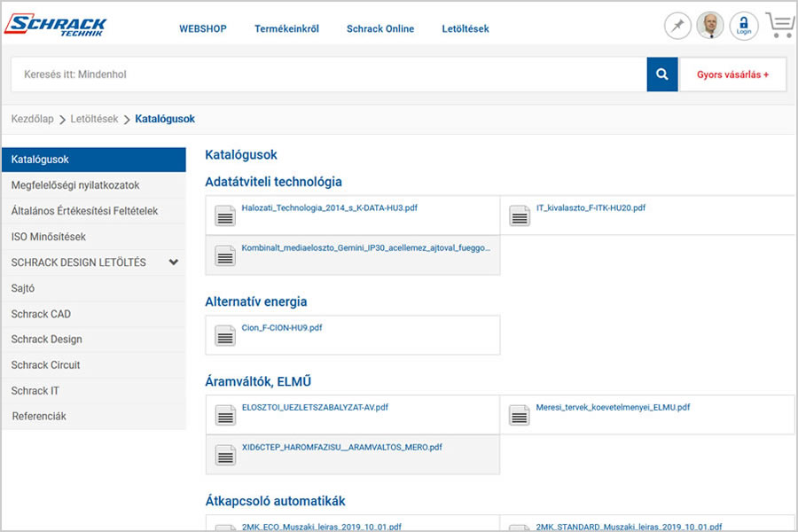Click the Adatátviteli technológia heading
The width and height of the screenshot is (798, 532).
pos(273,182)
